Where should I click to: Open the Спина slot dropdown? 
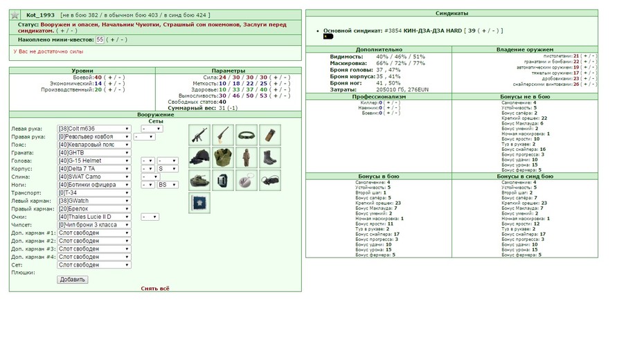click(x=94, y=177)
